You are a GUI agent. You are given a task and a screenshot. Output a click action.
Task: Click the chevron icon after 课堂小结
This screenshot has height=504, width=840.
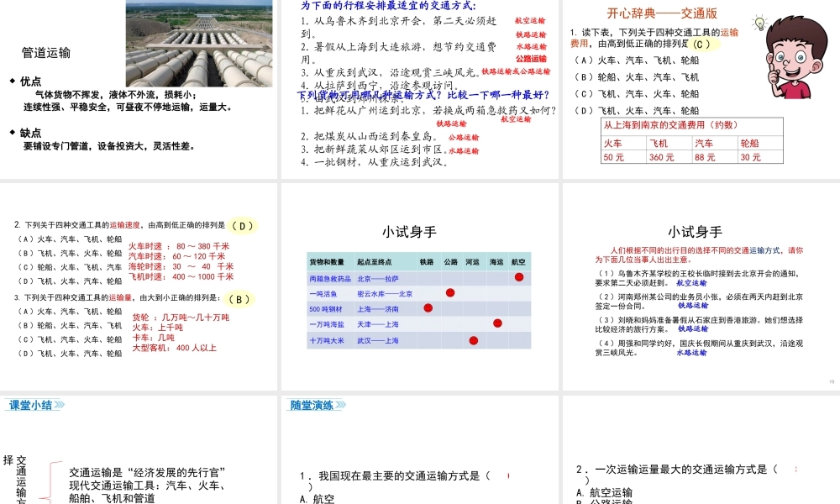60,405
